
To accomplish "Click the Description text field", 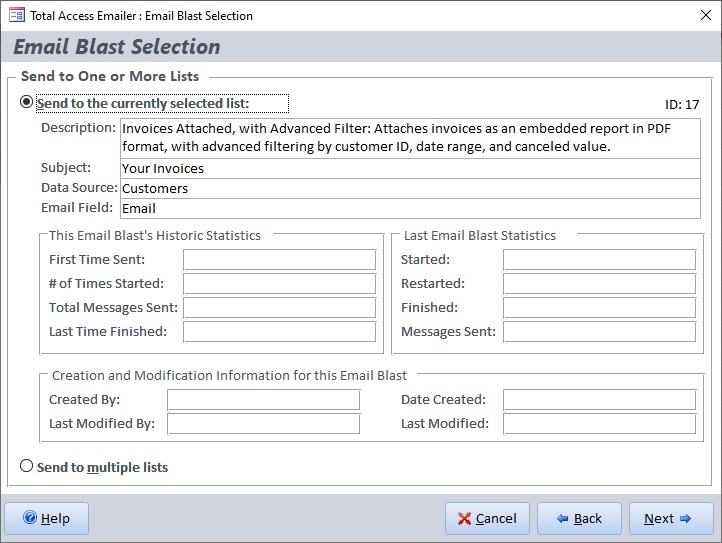I will tap(410, 138).
